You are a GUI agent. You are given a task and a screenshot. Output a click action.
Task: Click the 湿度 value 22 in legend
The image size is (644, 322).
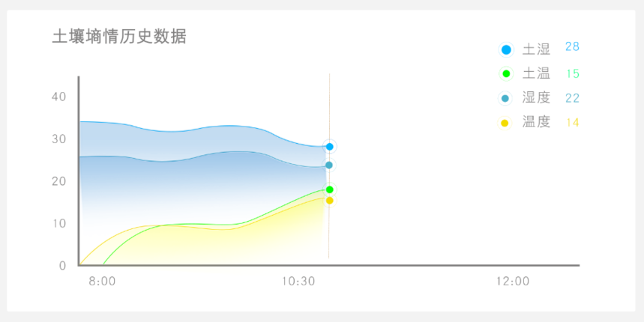click(x=572, y=98)
